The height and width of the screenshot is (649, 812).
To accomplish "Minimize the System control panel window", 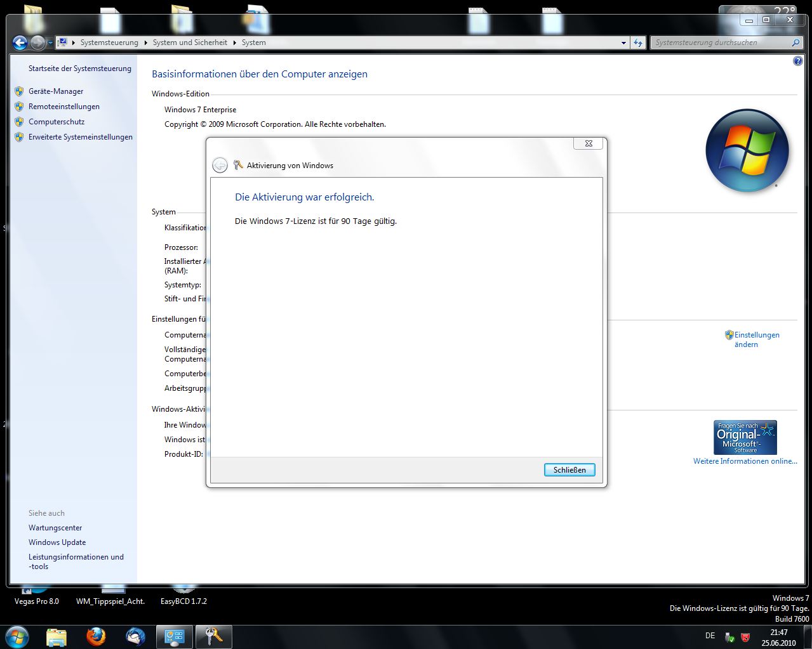I will pos(749,20).
